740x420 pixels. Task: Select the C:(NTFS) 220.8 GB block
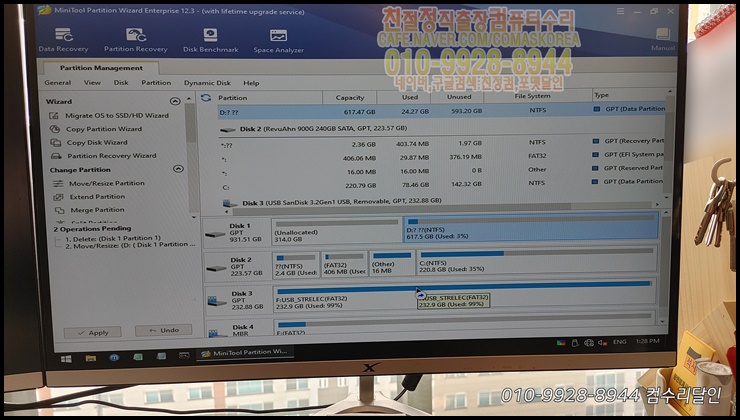[537, 262]
